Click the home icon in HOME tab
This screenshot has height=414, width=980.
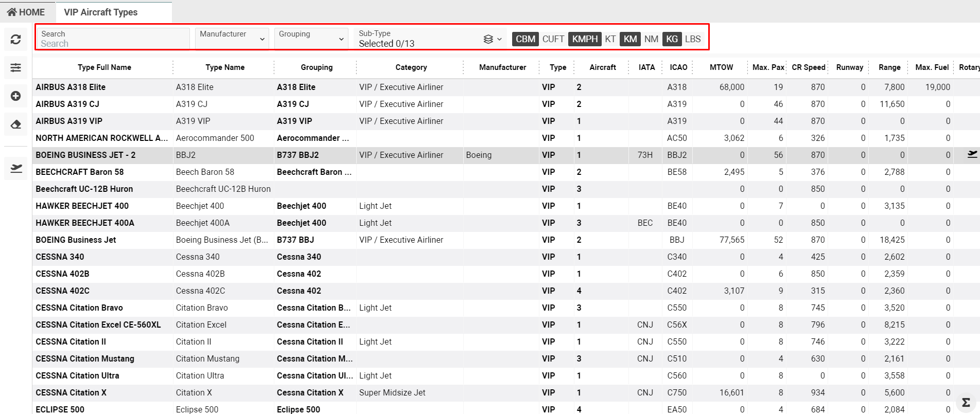click(12, 12)
